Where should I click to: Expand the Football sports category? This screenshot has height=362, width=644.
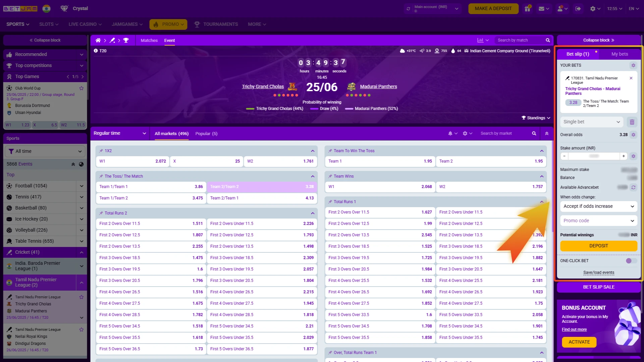click(81, 186)
